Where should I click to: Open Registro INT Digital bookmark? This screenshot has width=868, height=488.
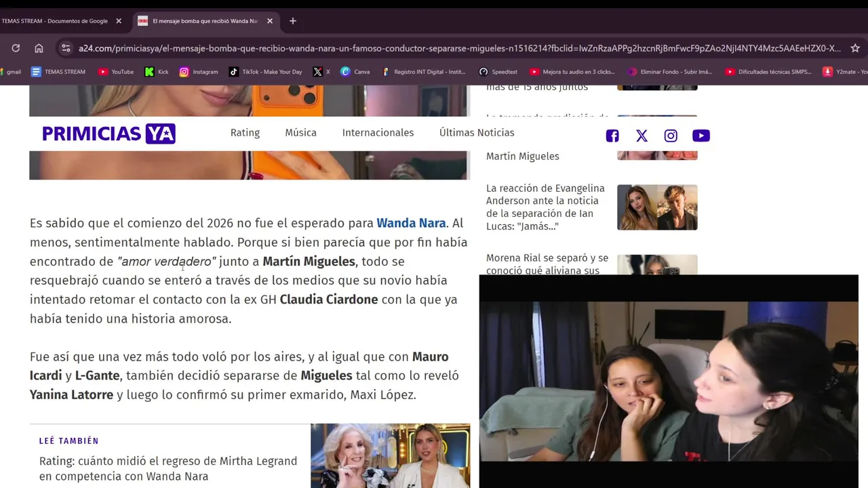tap(424, 72)
